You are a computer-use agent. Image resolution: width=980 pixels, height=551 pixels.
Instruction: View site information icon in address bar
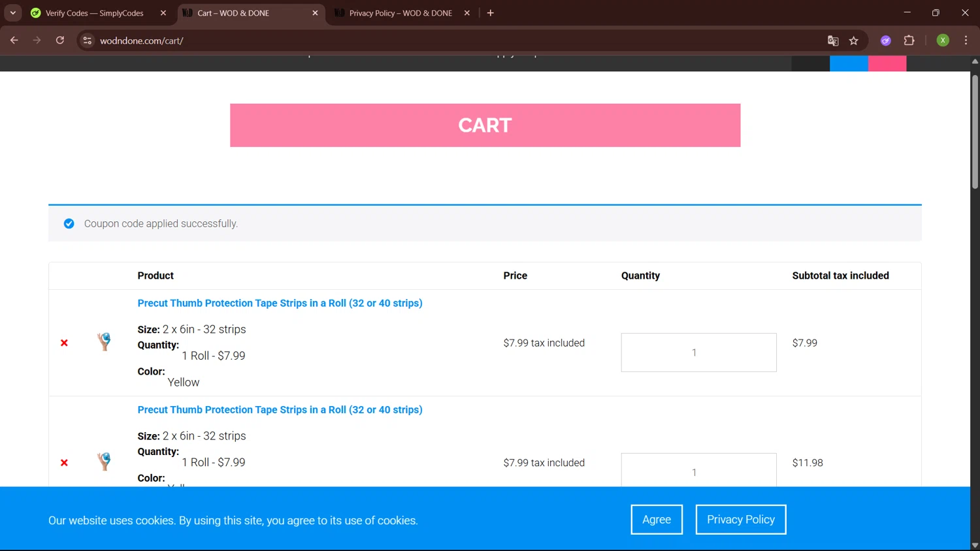tap(87, 40)
